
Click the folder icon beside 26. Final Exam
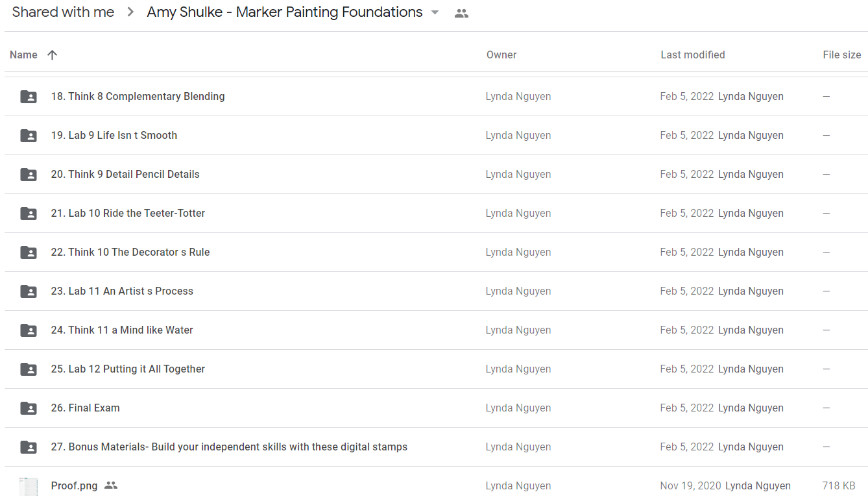pyautogui.click(x=29, y=408)
